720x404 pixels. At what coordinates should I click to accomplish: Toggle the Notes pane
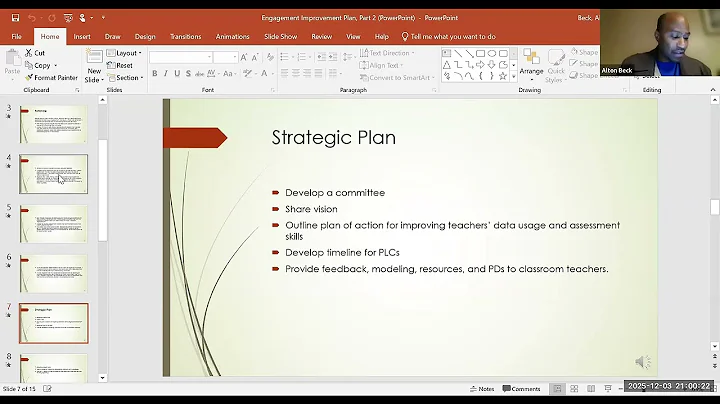point(482,389)
